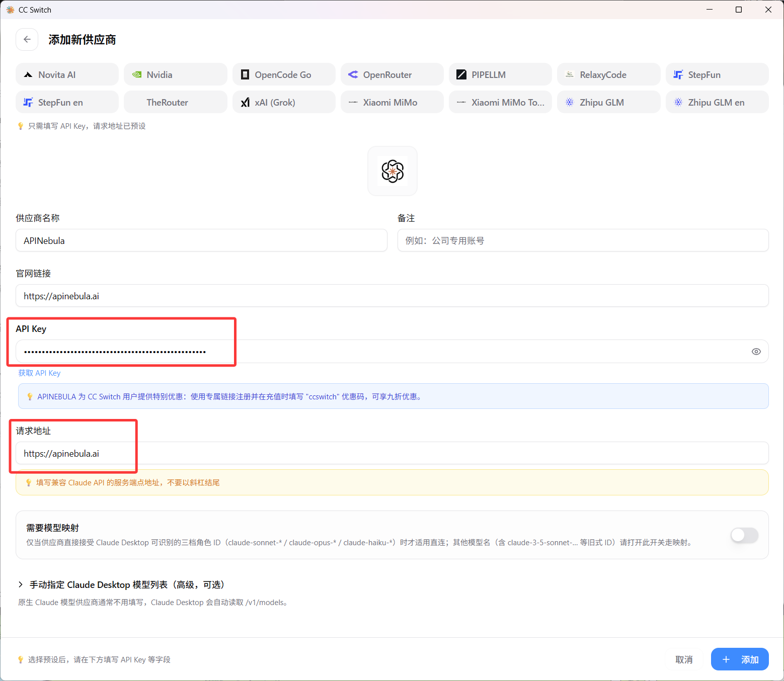Maximize the CC Switch window
784x681 pixels.
[739, 10]
